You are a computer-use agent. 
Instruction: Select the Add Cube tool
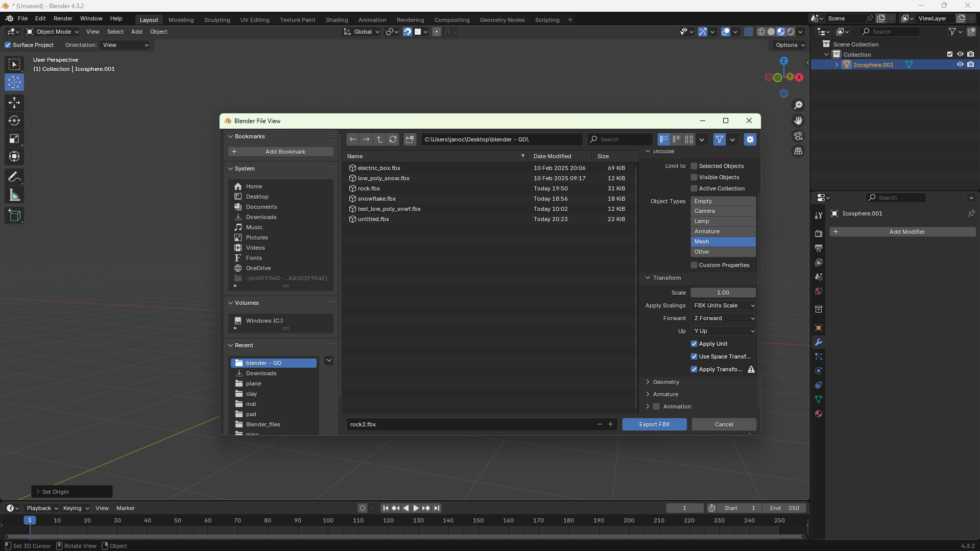14,215
